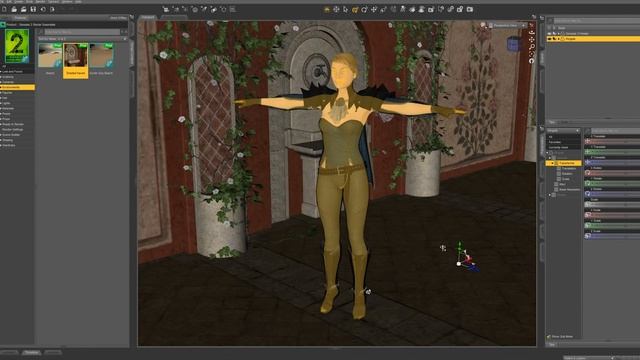
Task: Click the Open File folder icon
Action: [x=14, y=9]
